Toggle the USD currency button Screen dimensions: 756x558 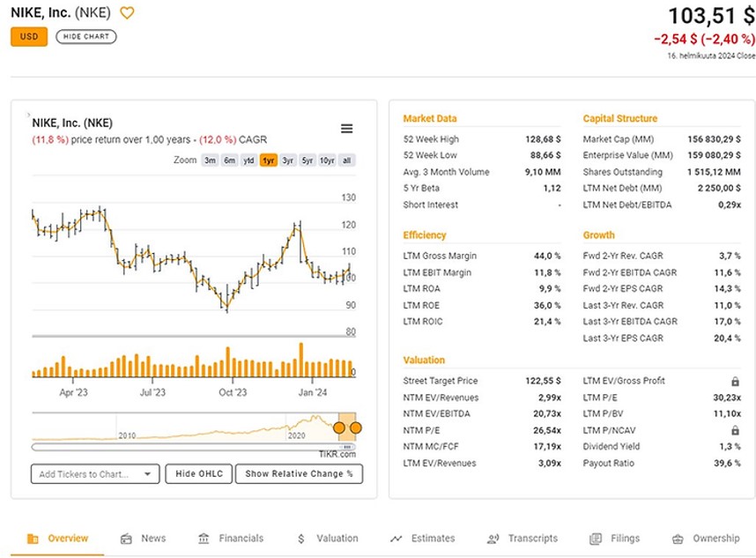pyautogui.click(x=29, y=37)
